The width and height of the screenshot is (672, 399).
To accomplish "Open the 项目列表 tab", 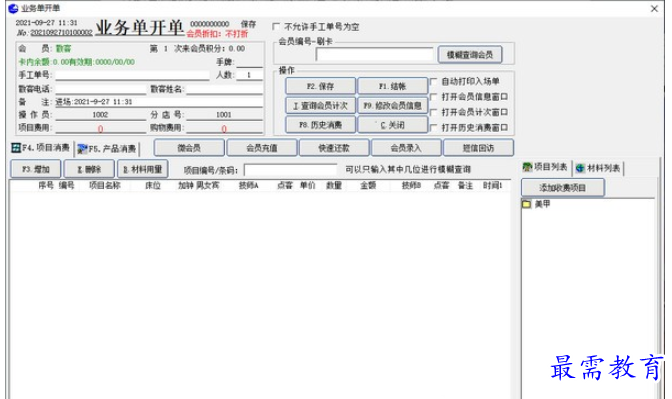I will [546, 167].
